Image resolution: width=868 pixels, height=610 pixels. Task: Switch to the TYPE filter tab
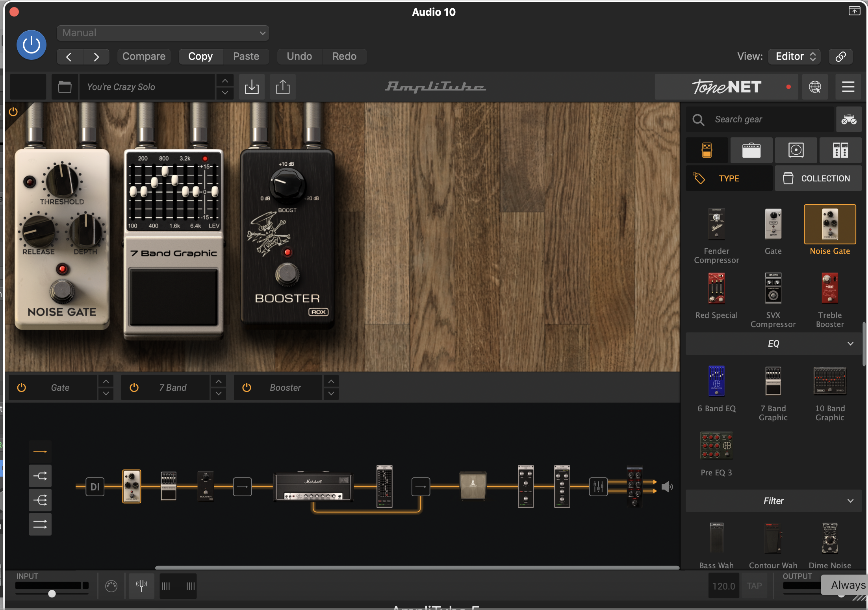[729, 178]
